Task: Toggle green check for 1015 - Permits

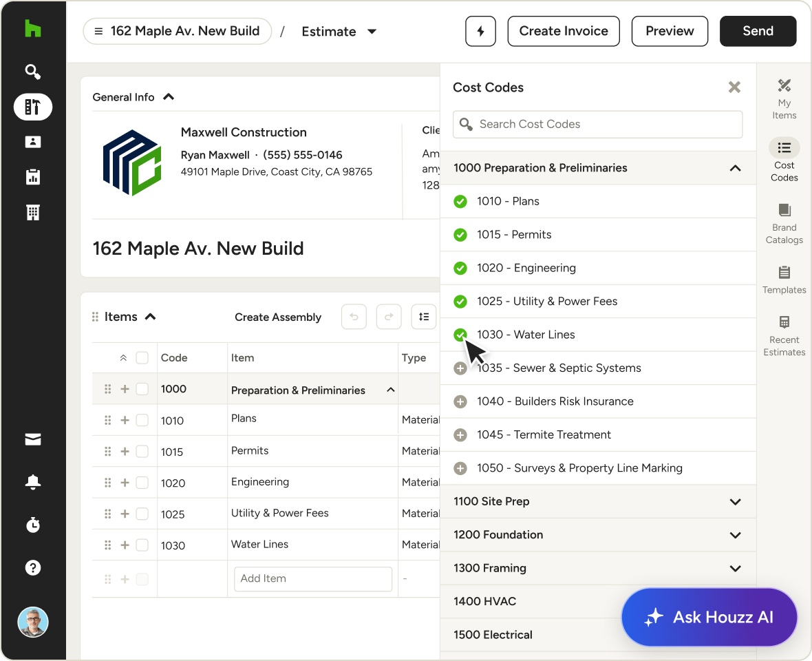Action: pyautogui.click(x=460, y=235)
